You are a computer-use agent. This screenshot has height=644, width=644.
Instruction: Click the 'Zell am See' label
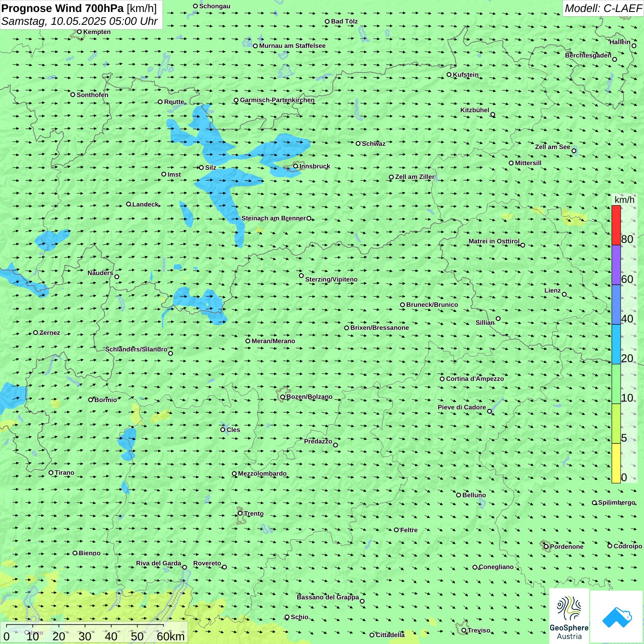[552, 147]
